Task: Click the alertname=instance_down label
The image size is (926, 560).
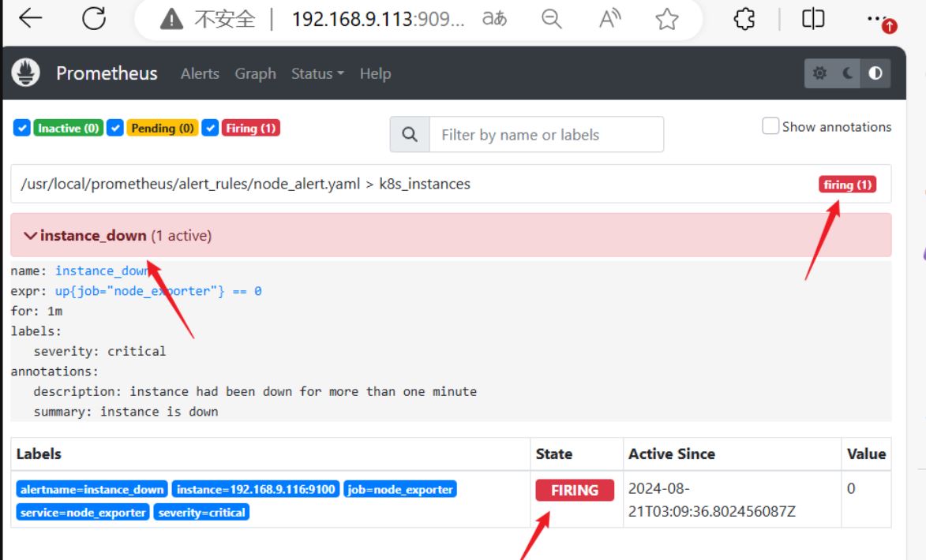Action: tap(92, 489)
